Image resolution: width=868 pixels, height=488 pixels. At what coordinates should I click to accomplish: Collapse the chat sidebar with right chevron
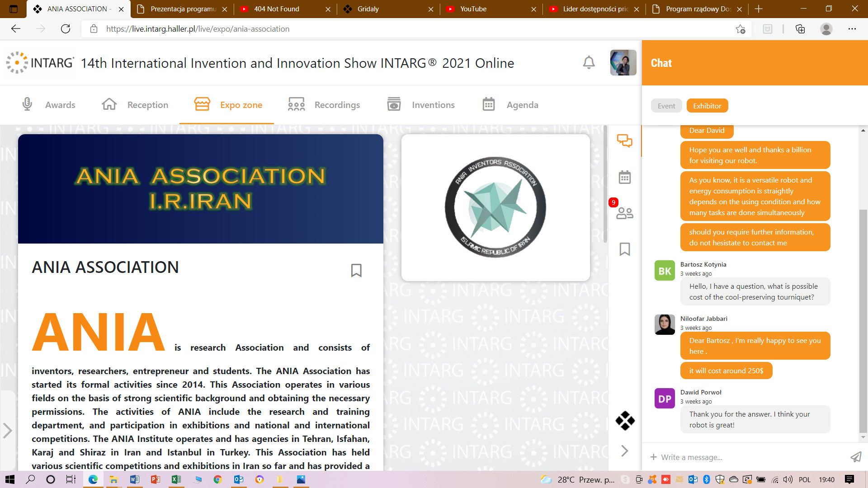[x=625, y=451]
